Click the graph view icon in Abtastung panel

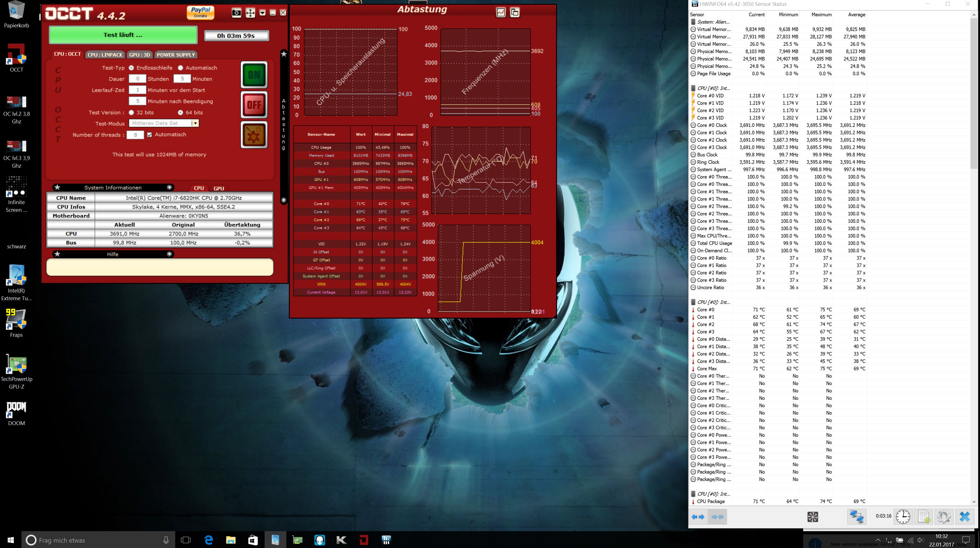point(501,13)
